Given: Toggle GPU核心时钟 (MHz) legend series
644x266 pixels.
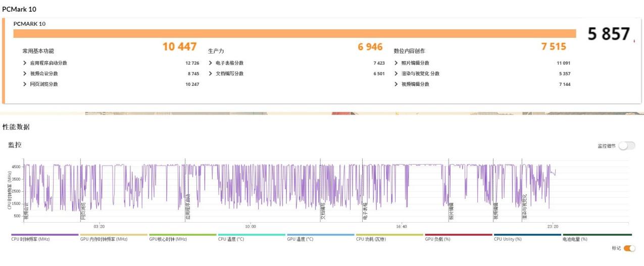Looking at the screenshot, I should click(x=182, y=237).
